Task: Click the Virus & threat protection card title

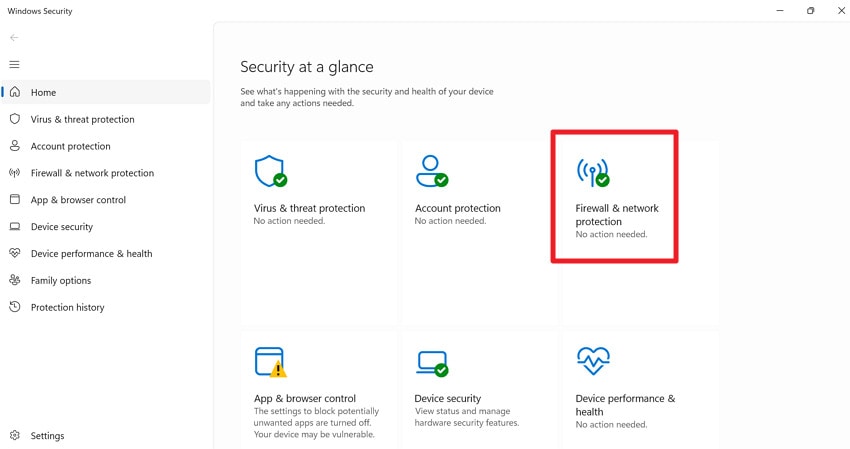Action: pyautogui.click(x=309, y=208)
